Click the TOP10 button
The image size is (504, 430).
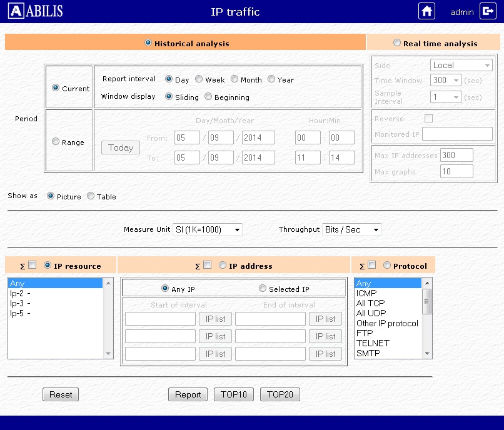[x=234, y=394]
